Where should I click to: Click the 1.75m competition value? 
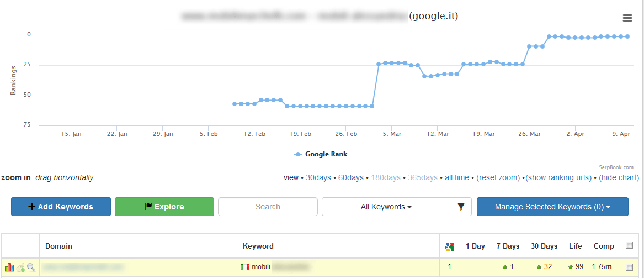(x=602, y=267)
